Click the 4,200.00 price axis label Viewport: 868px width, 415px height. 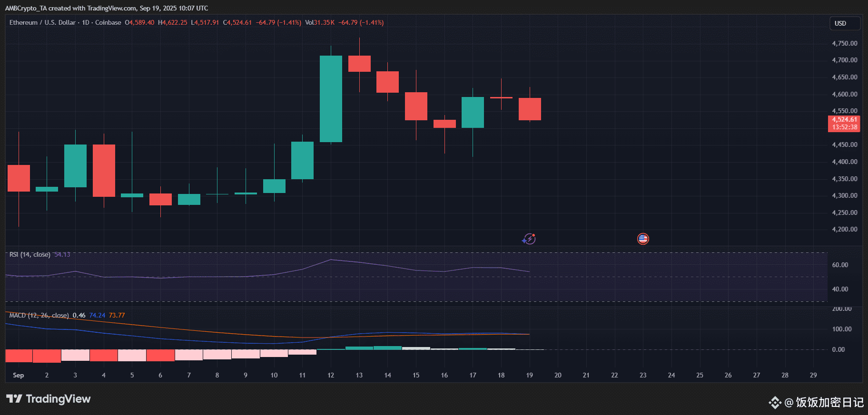[845, 229]
